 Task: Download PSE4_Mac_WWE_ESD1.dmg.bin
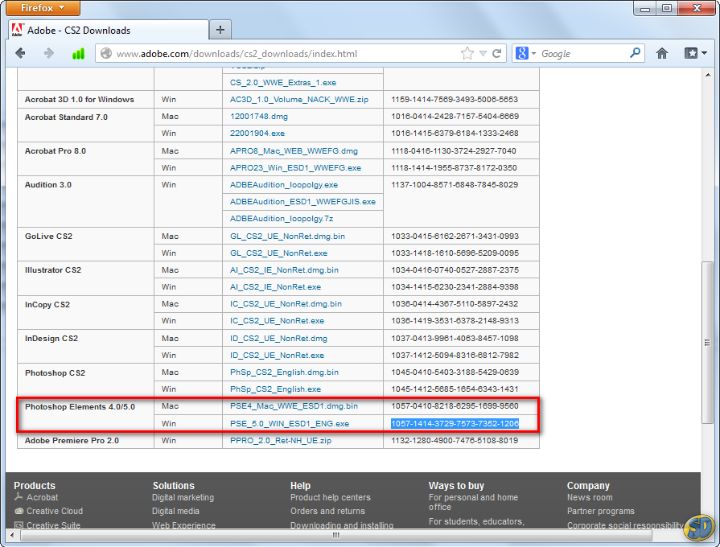click(x=294, y=406)
